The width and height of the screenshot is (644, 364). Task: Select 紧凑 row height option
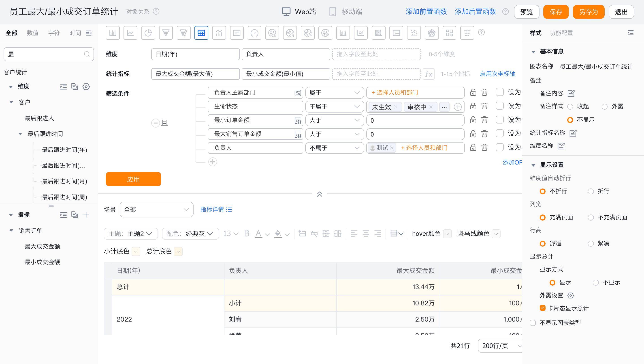(x=591, y=244)
